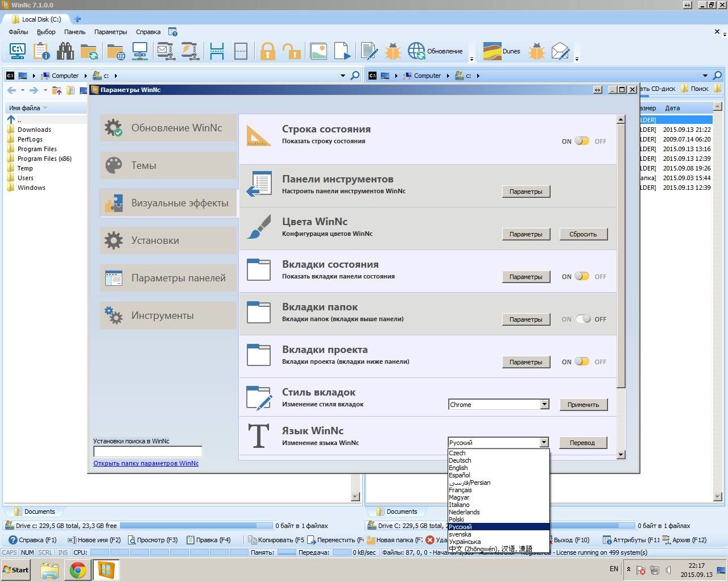Screen dimensions: 728x582
Task: Switch to Темы settings tab
Action: tap(168, 165)
